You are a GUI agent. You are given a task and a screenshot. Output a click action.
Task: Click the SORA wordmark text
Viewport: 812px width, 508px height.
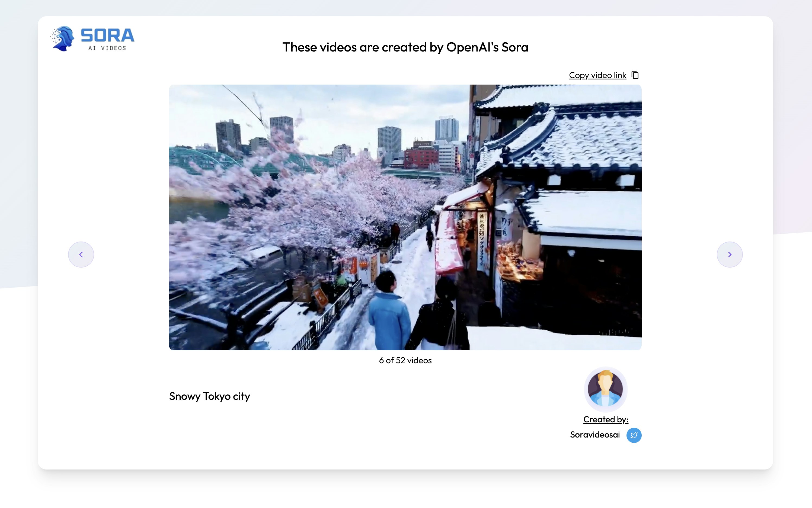pyautogui.click(x=108, y=36)
